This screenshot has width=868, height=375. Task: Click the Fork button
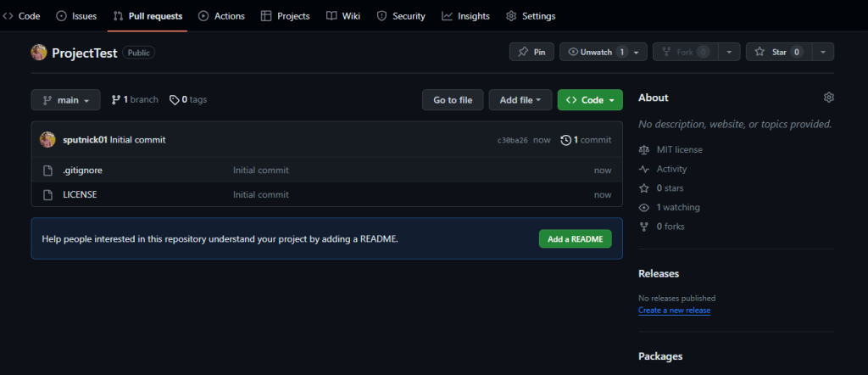[685, 52]
